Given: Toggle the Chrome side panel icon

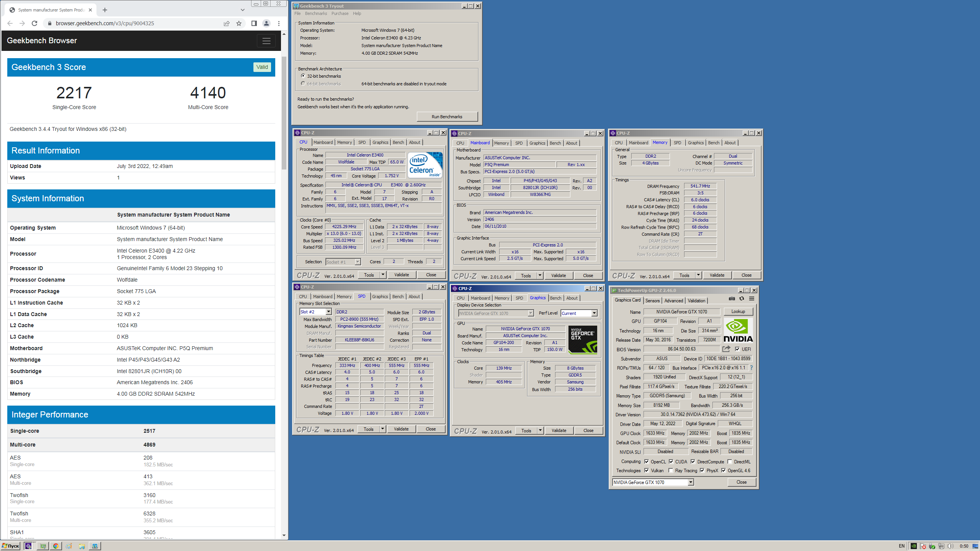Looking at the screenshot, I should [254, 23].
